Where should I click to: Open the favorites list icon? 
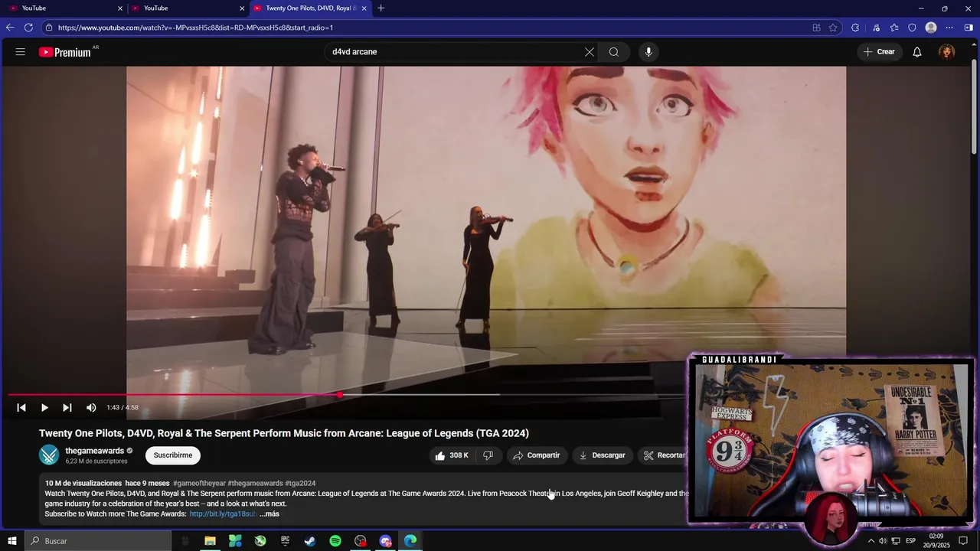894,28
